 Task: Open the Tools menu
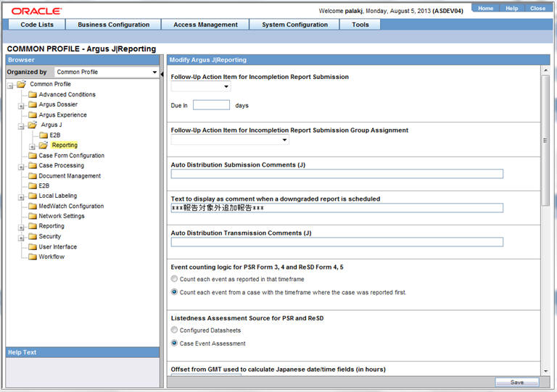pos(360,25)
